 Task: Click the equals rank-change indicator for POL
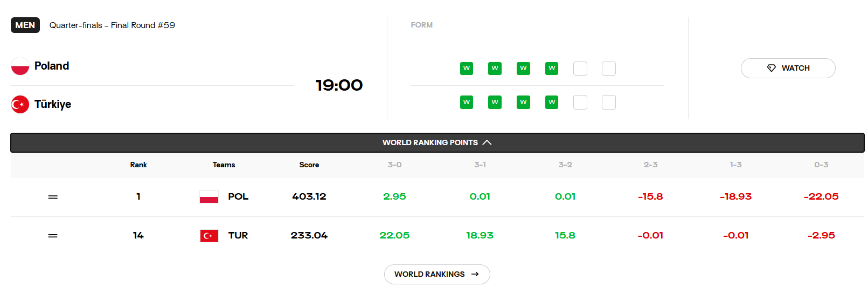(x=53, y=197)
